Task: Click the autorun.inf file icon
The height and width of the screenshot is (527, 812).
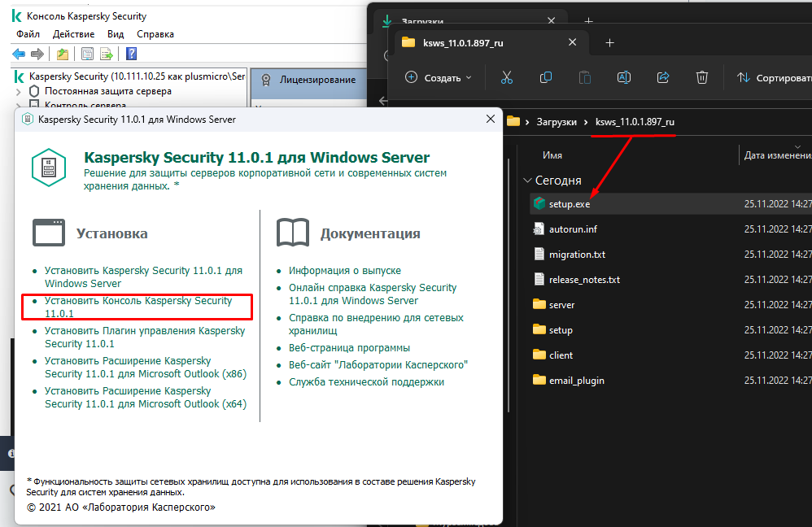Action: click(539, 229)
